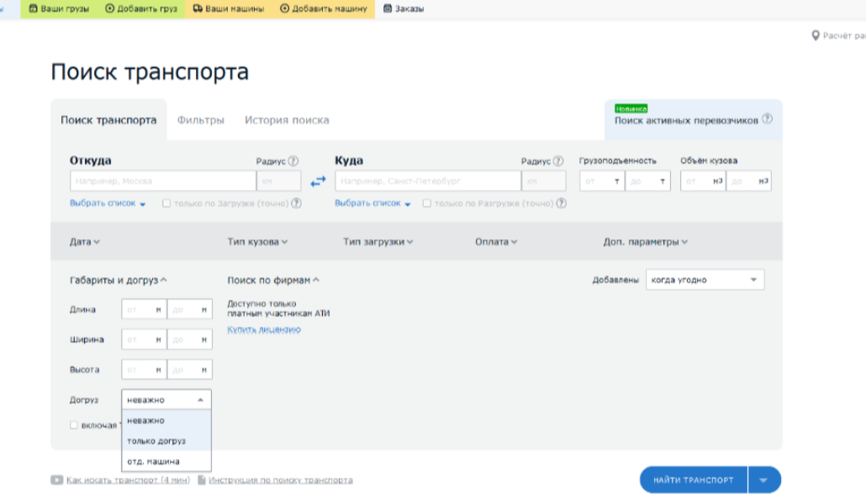Enable только по Разгрузке (точно) checkbox

[x=427, y=203]
